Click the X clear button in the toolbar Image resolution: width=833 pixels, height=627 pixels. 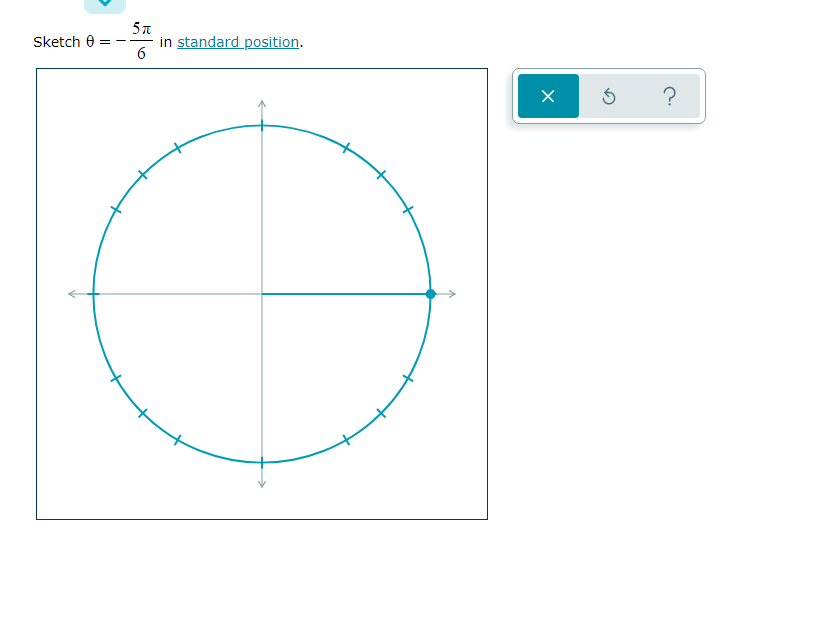pyautogui.click(x=548, y=96)
